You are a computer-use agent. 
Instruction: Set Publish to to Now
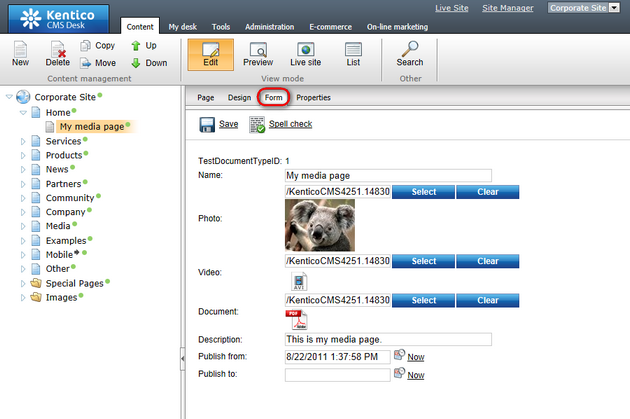pos(416,375)
